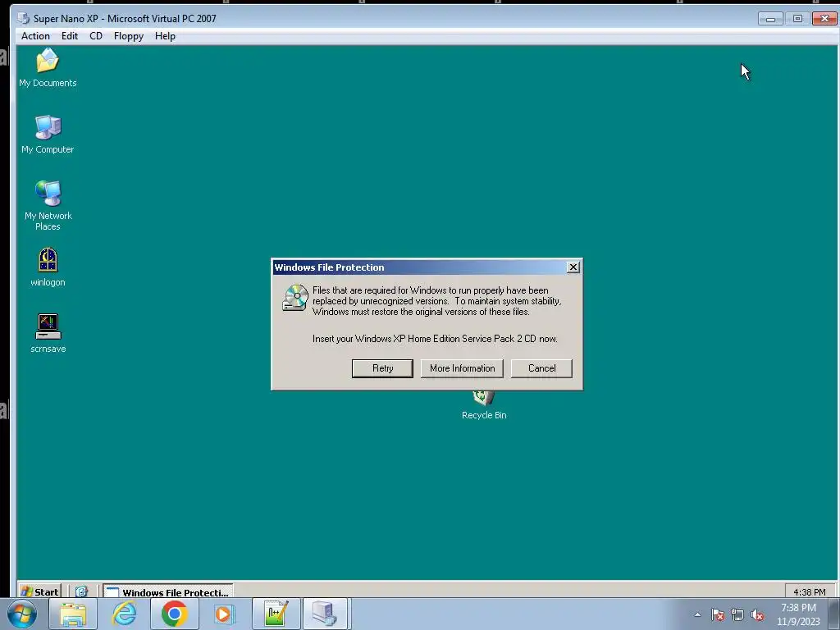Select the winlogon desktop icon
840x630 pixels.
click(x=48, y=267)
